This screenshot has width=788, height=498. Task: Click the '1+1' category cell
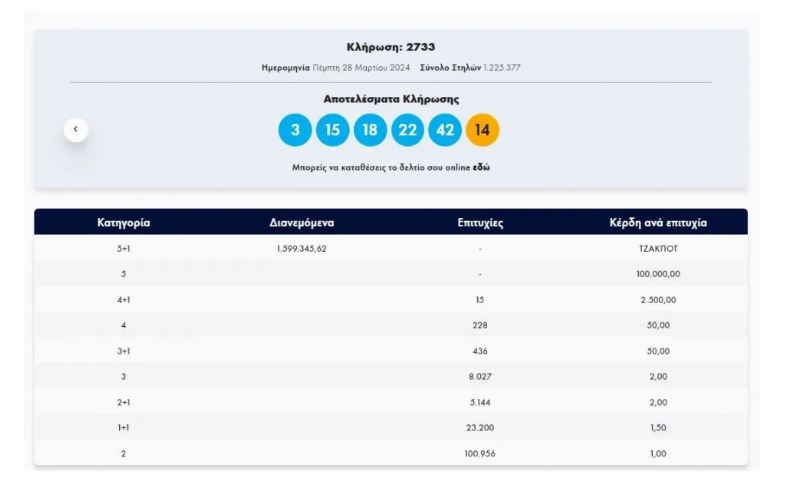tap(124, 428)
